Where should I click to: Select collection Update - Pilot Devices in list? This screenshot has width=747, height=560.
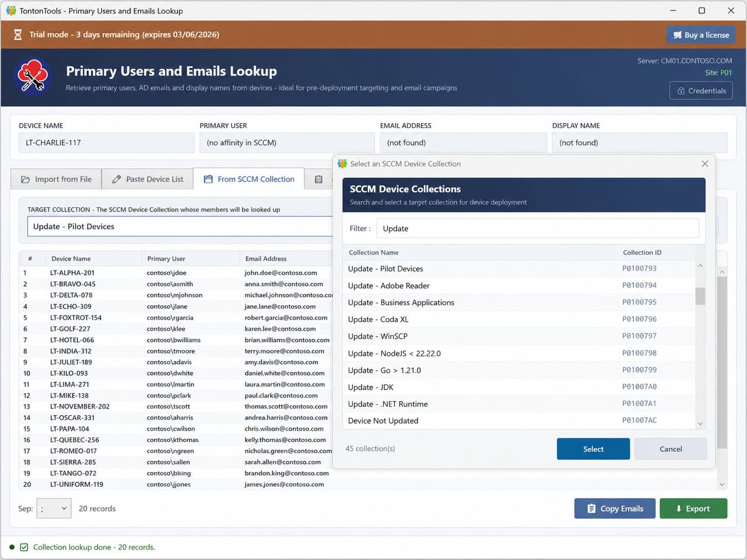coord(519,269)
